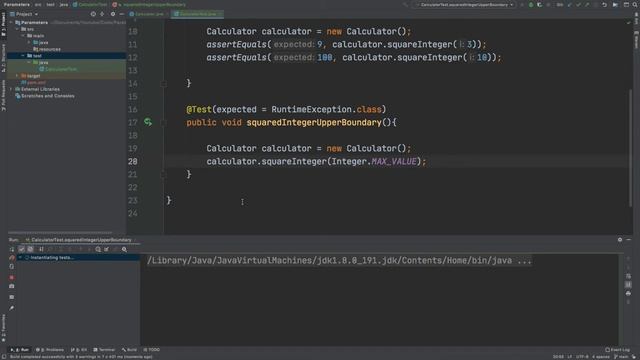Click CalculatorTest in breadcrumb navigation bar

coord(90,4)
